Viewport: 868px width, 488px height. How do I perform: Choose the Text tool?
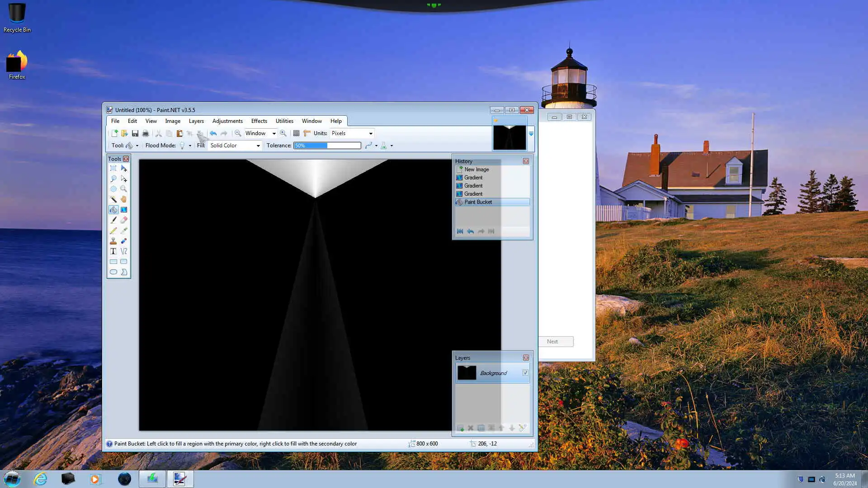coord(113,251)
